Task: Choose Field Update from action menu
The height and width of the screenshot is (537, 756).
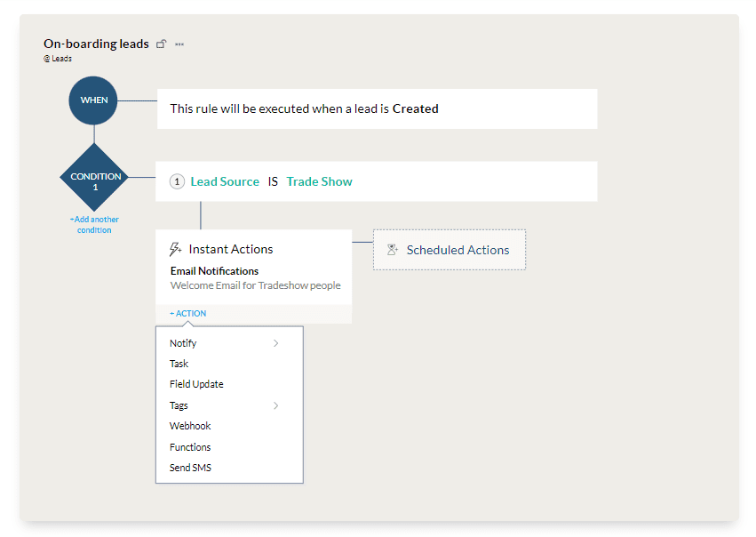Action: 196,385
